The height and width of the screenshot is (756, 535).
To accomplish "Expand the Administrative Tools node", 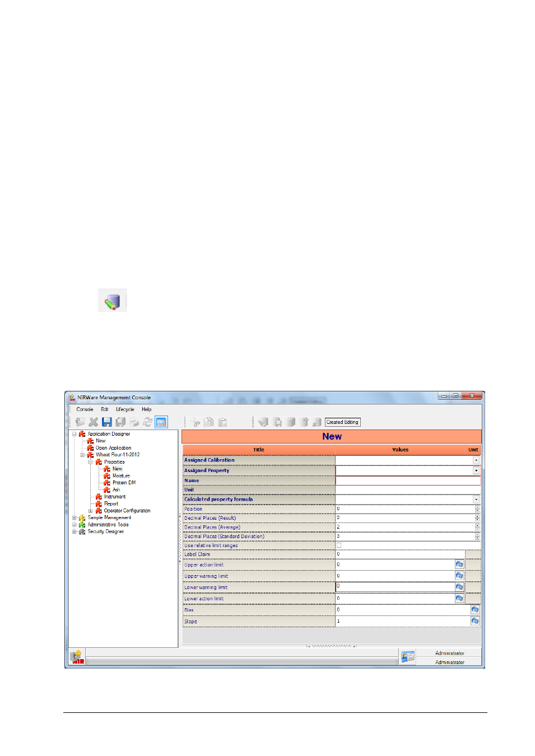I will click(x=74, y=525).
